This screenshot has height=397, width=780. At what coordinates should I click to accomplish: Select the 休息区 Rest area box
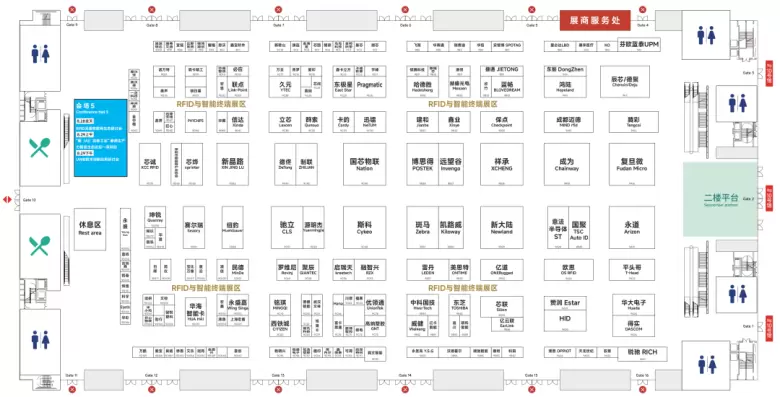tap(90, 229)
